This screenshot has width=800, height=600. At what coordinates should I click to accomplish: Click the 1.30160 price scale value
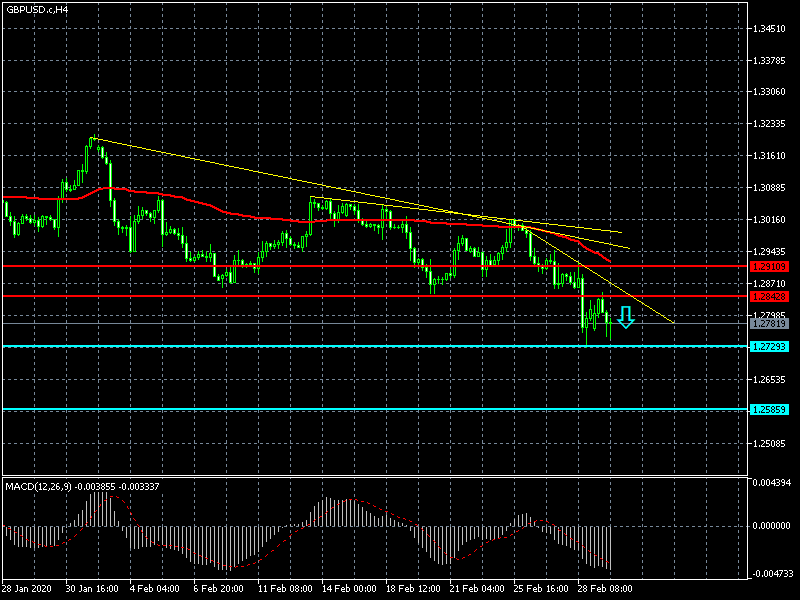tap(769, 220)
